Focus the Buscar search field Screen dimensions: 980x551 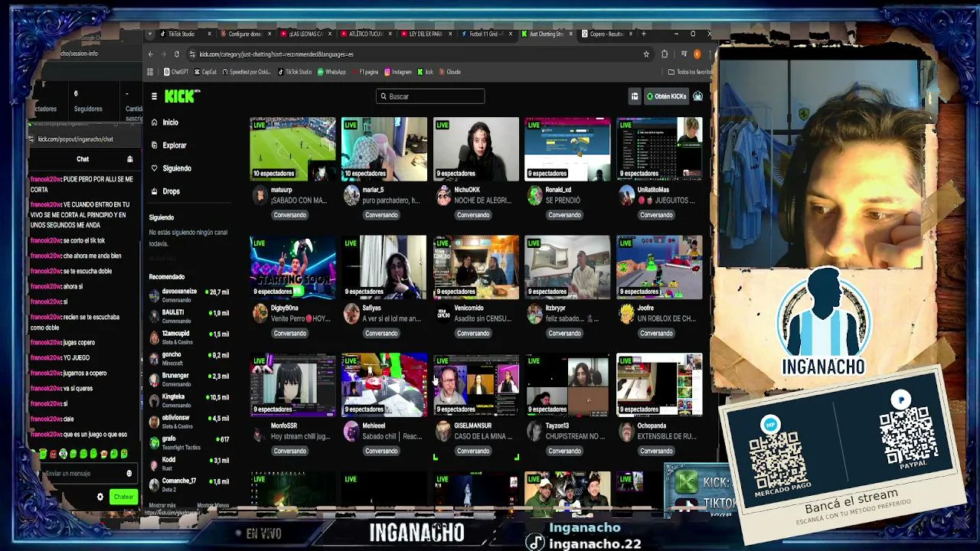[x=430, y=96]
